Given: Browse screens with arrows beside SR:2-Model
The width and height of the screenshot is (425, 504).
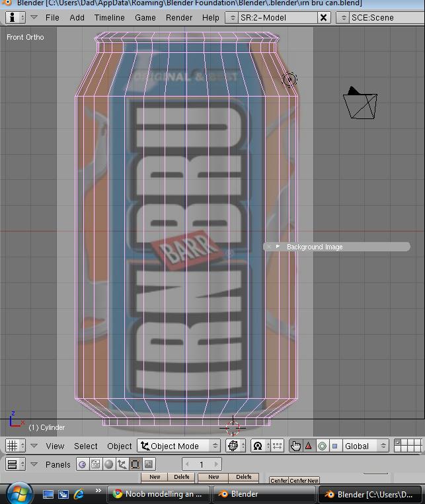Looking at the screenshot, I should (232, 17).
